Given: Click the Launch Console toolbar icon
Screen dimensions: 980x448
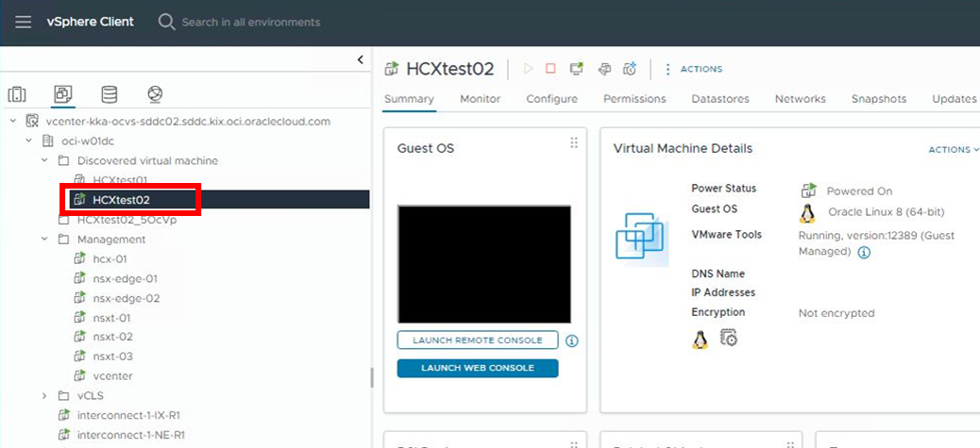Looking at the screenshot, I should pyautogui.click(x=577, y=69).
